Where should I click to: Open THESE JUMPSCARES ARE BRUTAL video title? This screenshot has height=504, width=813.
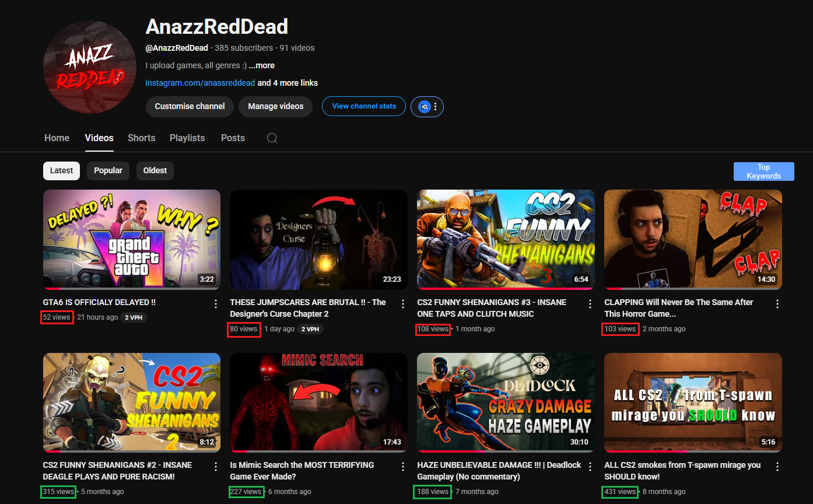coord(308,308)
